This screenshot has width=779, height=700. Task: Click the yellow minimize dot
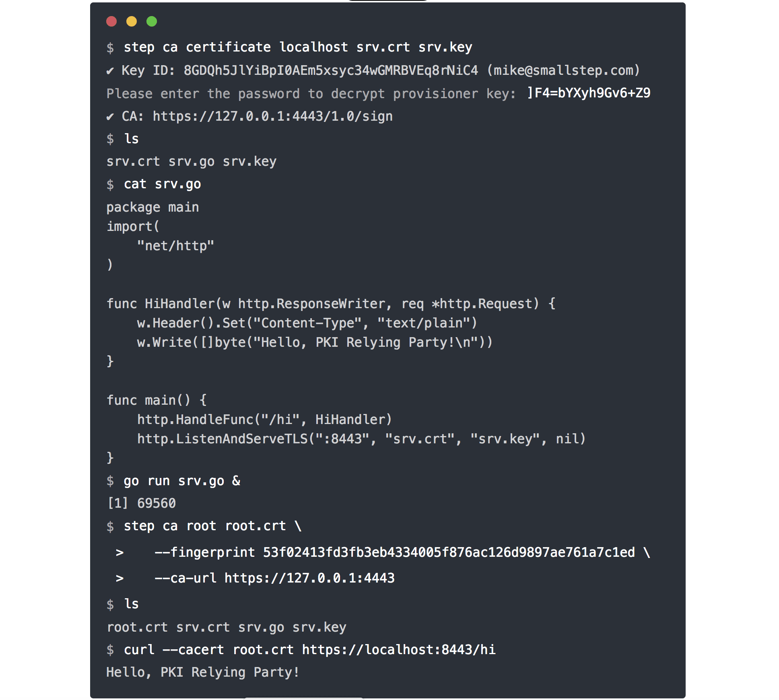(x=132, y=21)
